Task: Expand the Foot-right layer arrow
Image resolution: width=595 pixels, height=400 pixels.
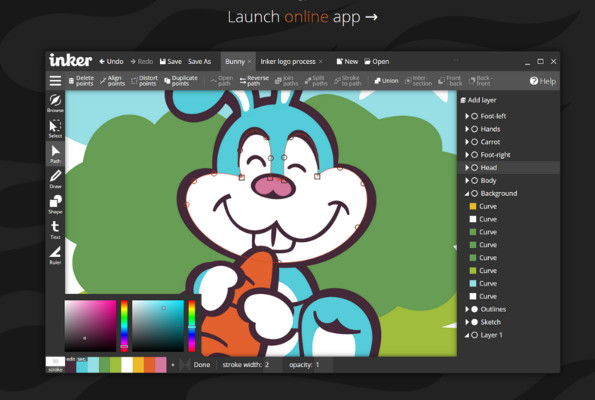Action: pyautogui.click(x=467, y=155)
